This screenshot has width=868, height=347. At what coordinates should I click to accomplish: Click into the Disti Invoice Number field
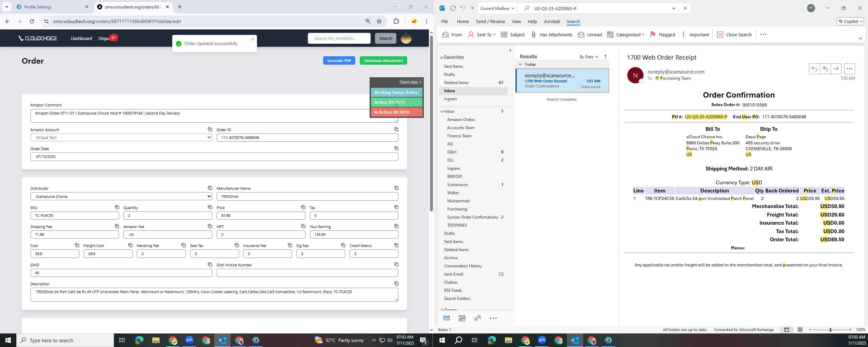(307, 273)
